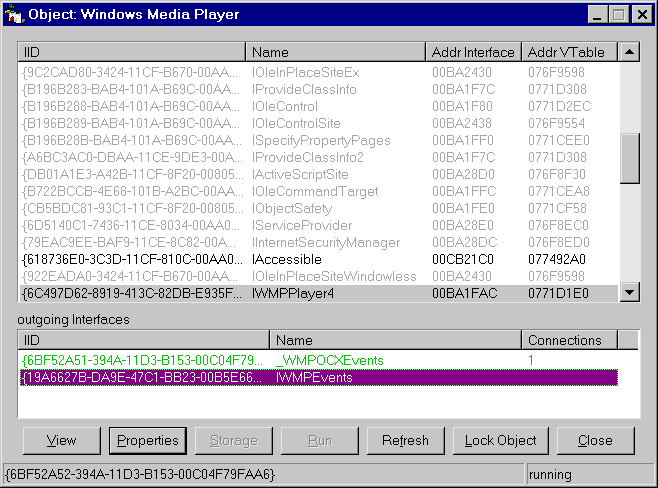Viewport: 658px width, 488px height.
Task: Select the IWMPEvents outgoing interface row
Action: click(319, 377)
